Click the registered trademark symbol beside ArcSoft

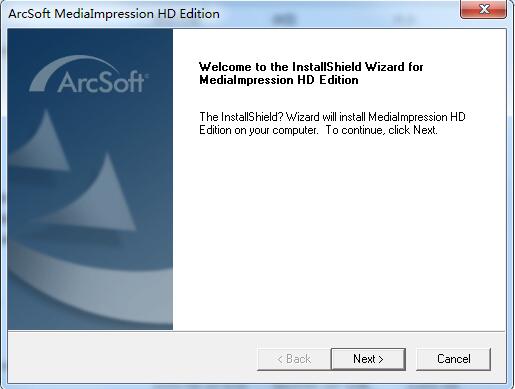tap(147, 76)
